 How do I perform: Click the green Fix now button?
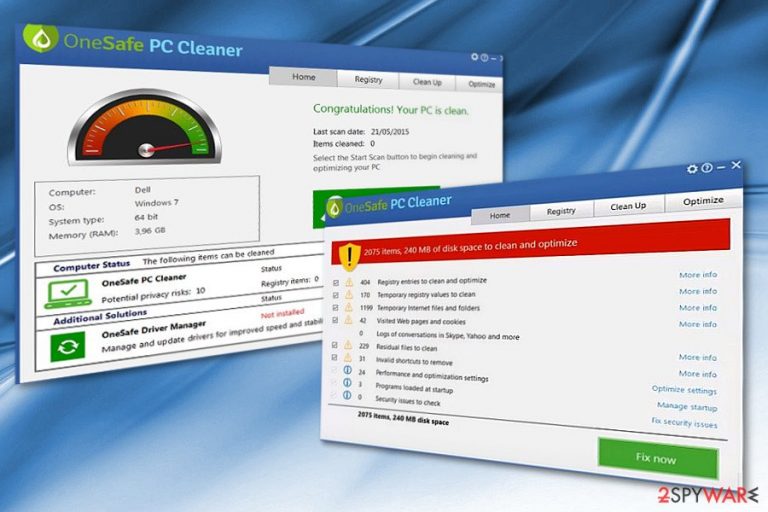657,459
